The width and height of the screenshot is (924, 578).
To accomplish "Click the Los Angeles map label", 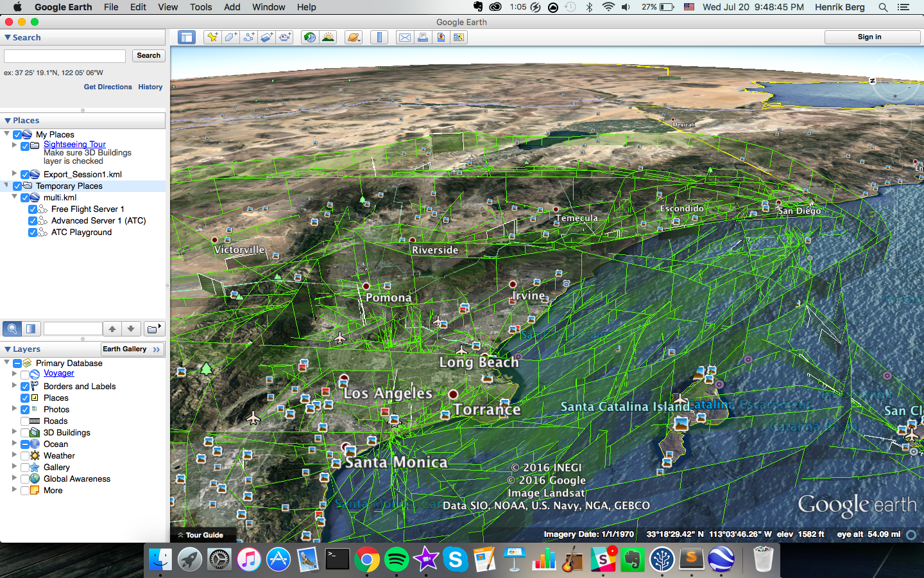I will pyautogui.click(x=388, y=393).
